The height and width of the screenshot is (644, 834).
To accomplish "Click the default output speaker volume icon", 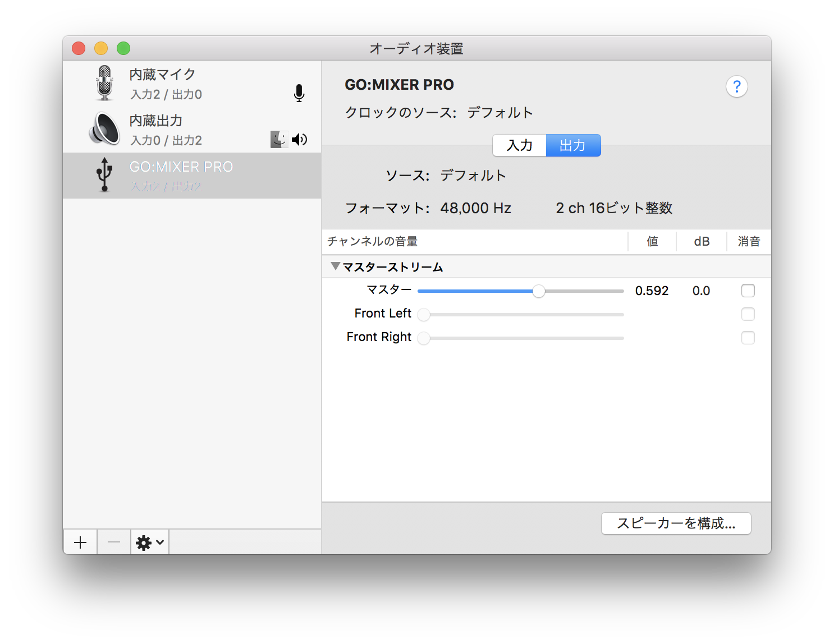I will (x=300, y=139).
